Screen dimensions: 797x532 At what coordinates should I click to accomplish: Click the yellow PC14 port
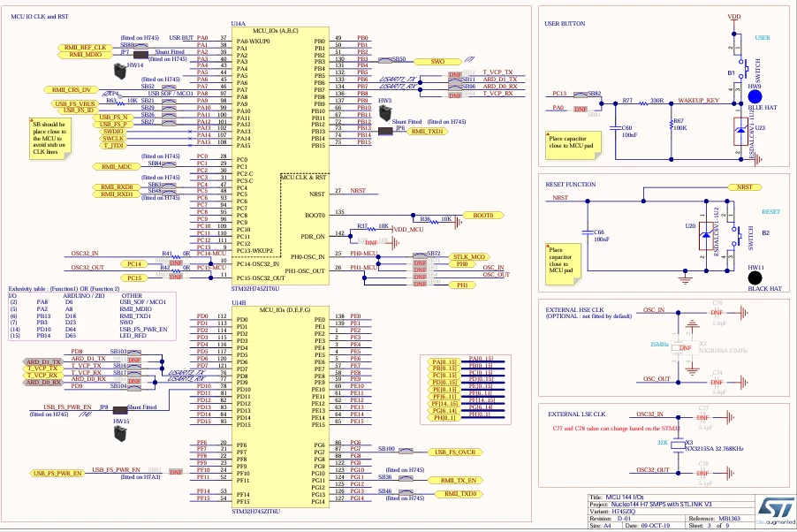[134, 264]
